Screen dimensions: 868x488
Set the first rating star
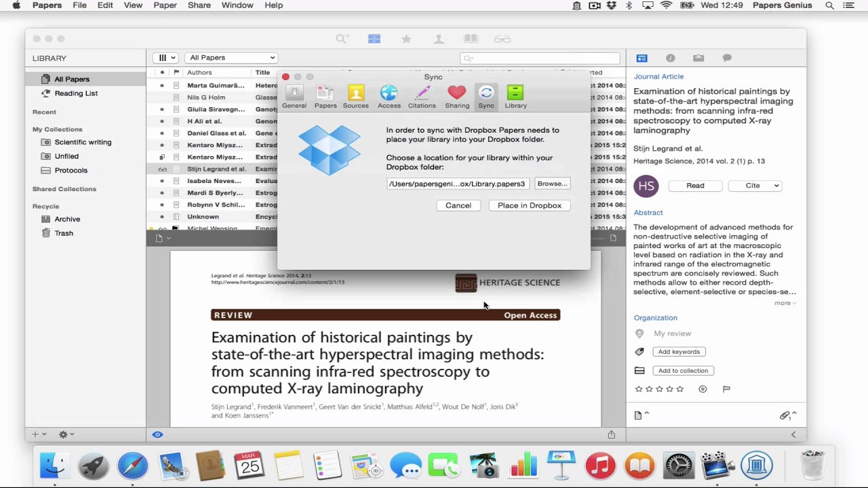pos(638,389)
